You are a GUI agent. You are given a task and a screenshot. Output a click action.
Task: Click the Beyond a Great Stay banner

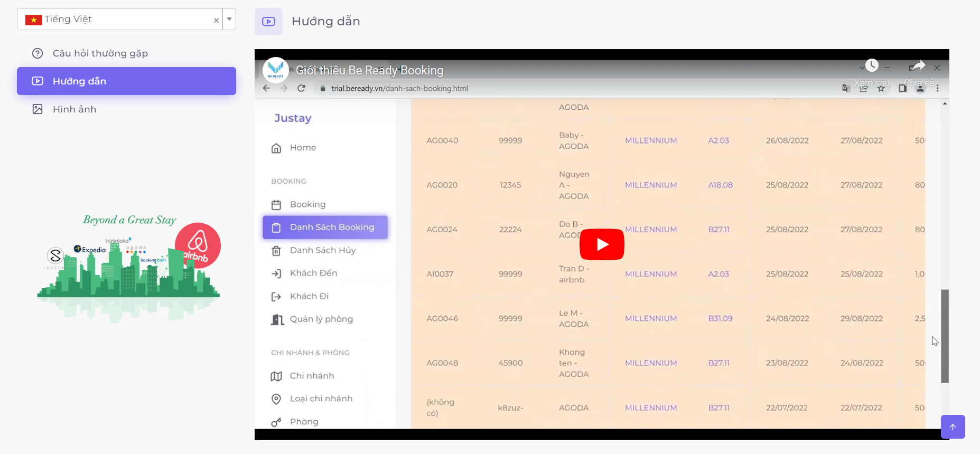(128, 264)
